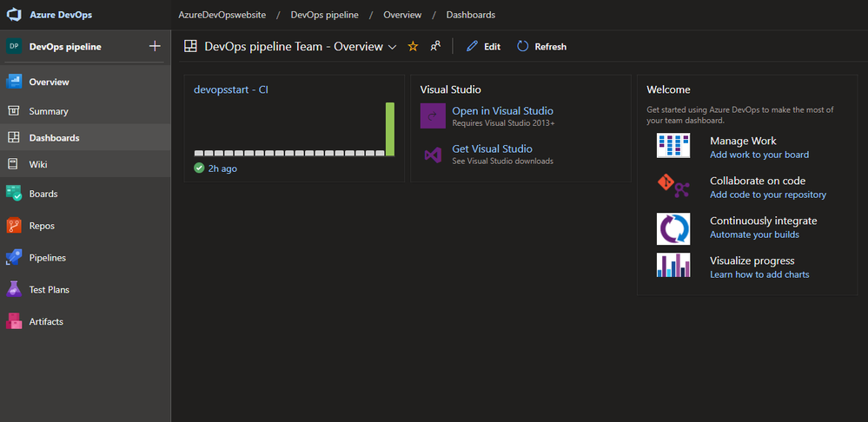Click the Overview icon in the sidebar
The image size is (868, 422).
pos(14,82)
